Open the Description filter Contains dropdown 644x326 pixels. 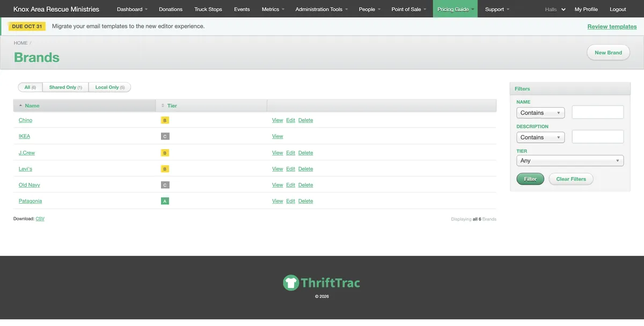coord(540,137)
